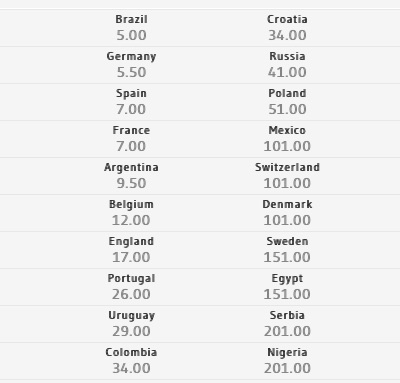The image size is (400, 383).
Task: Select Switzerland 101.00 selection
Action: (287, 176)
